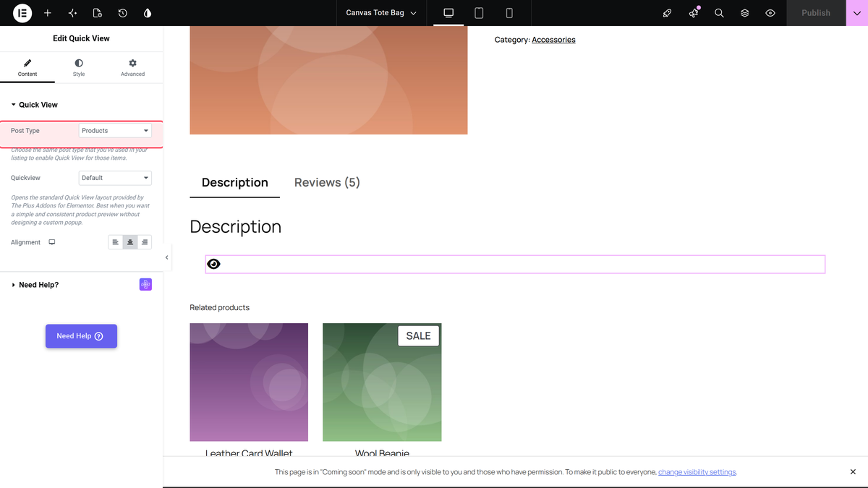Add a new element with the plus icon
Image resolution: width=868 pixels, height=488 pixels.
(48, 13)
